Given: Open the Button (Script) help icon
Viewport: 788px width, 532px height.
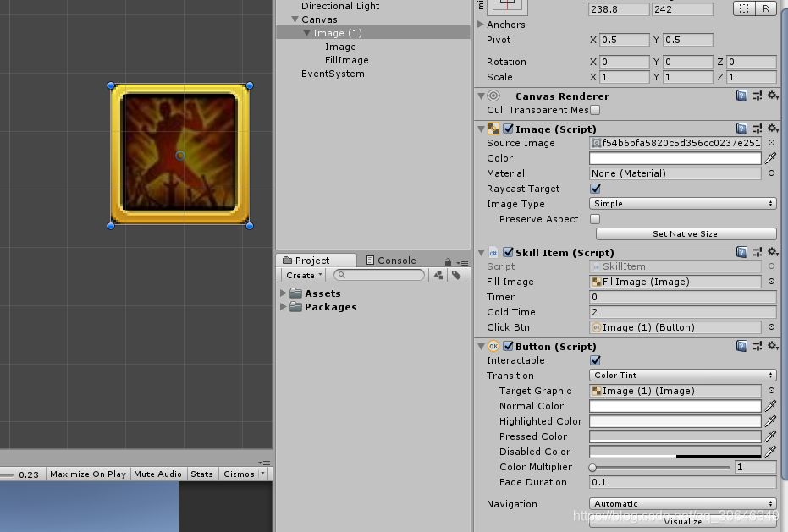Looking at the screenshot, I should coord(741,346).
